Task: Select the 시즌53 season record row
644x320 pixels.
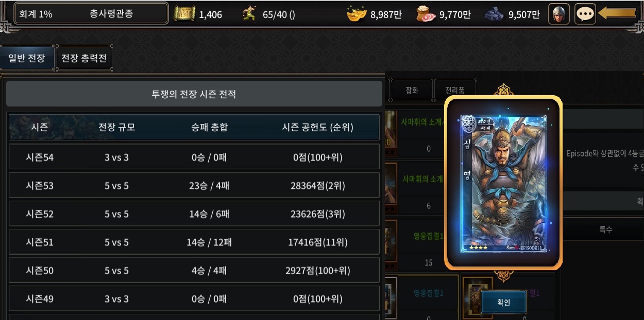Action: (x=194, y=186)
